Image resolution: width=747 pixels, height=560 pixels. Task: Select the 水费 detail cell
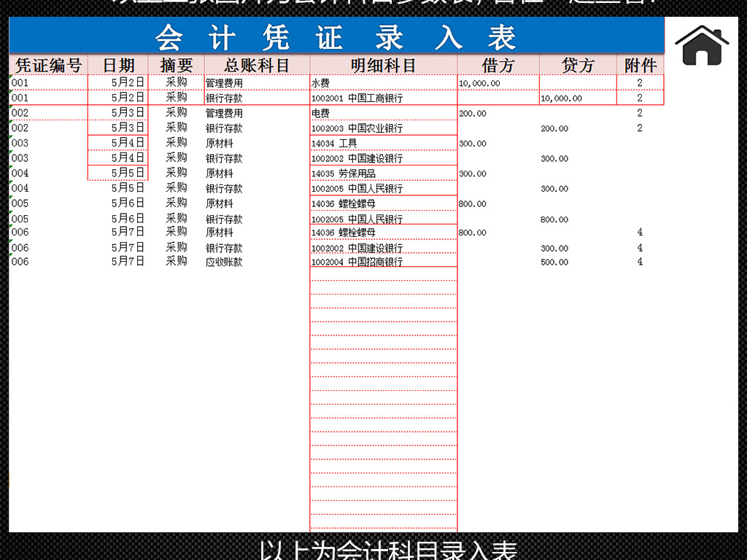tap(321, 83)
